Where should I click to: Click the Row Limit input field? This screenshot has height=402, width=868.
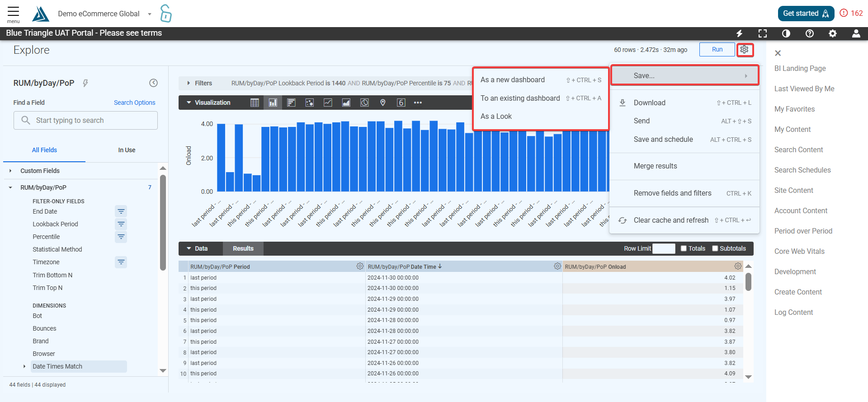click(x=664, y=248)
